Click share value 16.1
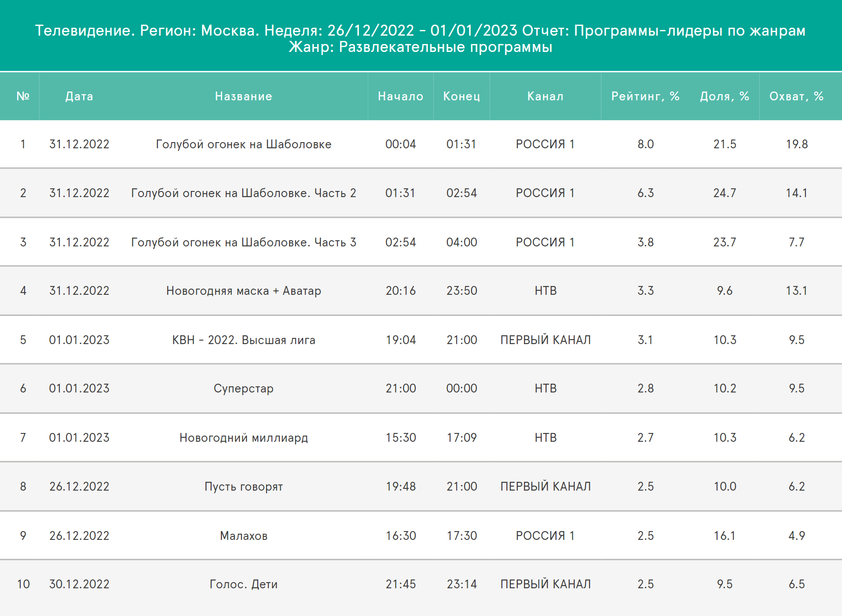The width and height of the screenshot is (842, 616). pyautogui.click(x=725, y=536)
